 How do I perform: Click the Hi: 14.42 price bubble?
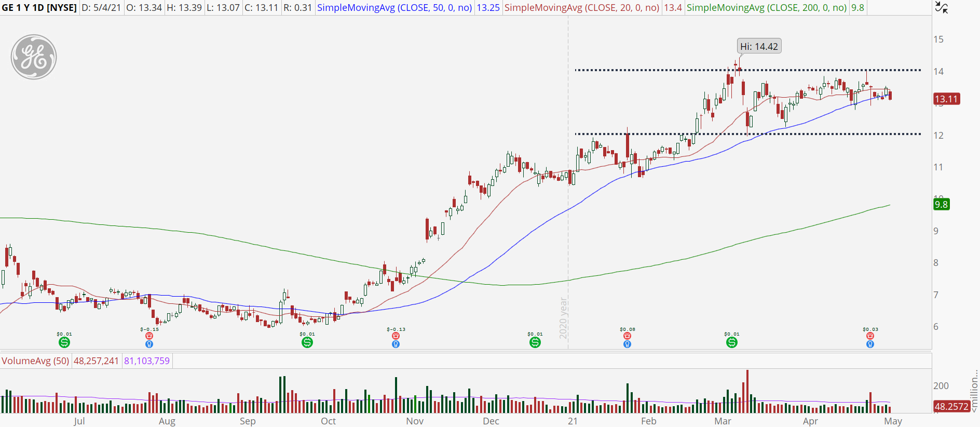(759, 46)
